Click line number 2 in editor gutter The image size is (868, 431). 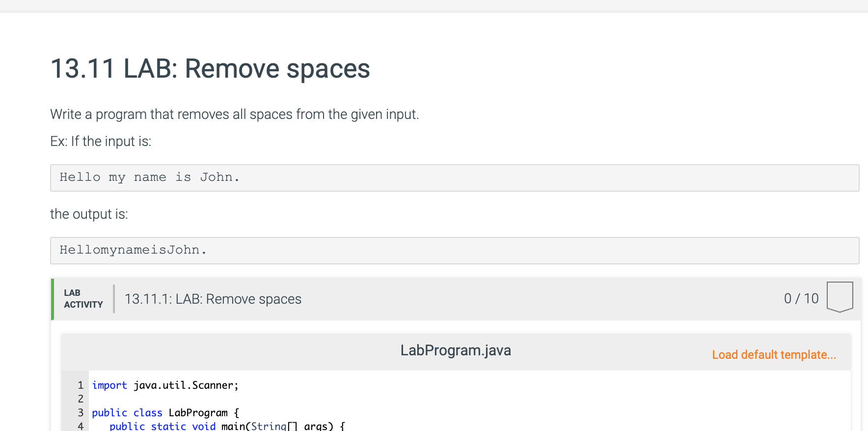(81, 399)
